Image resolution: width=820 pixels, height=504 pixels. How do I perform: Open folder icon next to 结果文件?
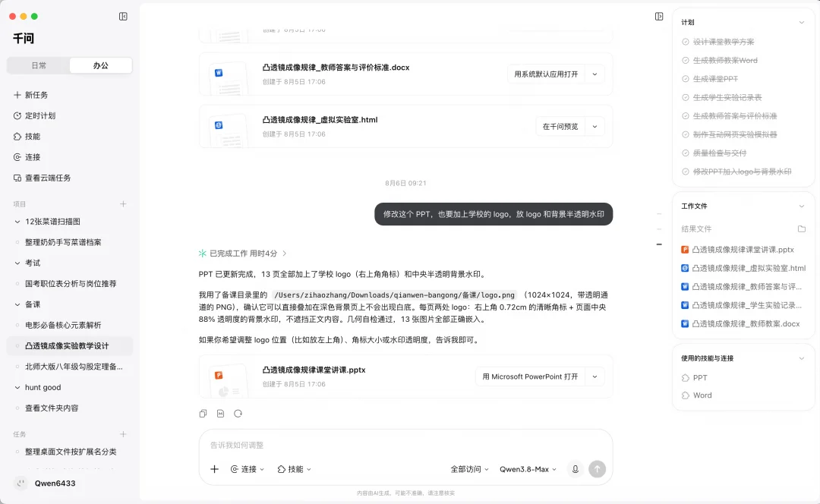(802, 228)
